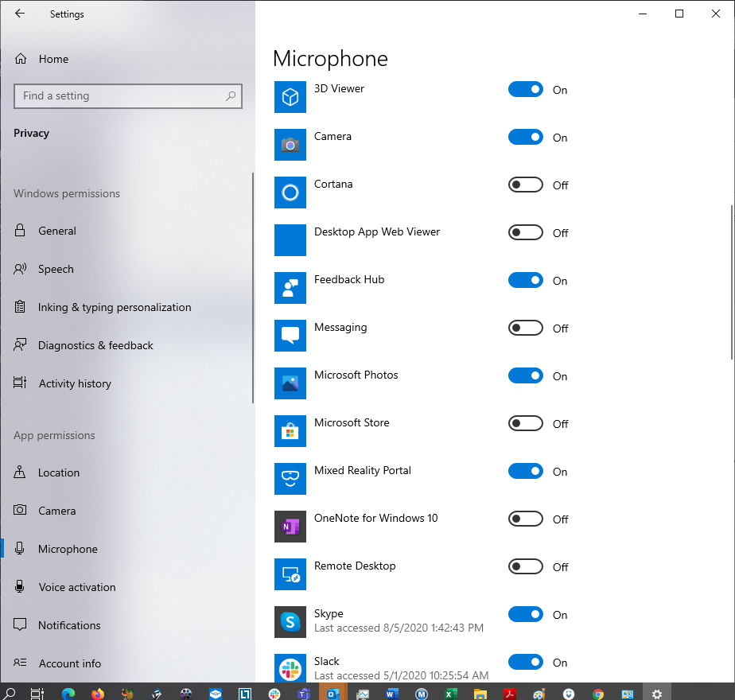Click the app list scrollbar thumb
Screen dimensions: 735x700
(732, 282)
